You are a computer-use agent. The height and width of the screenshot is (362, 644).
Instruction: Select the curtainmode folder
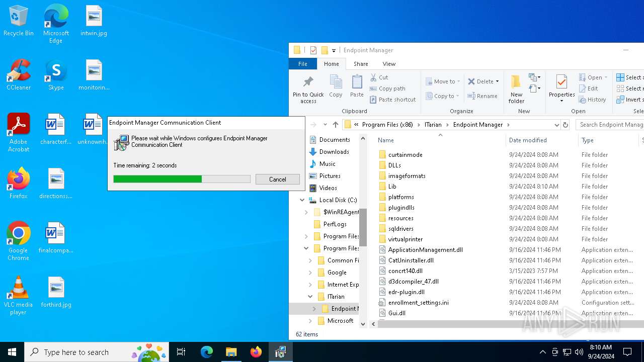tap(405, 155)
